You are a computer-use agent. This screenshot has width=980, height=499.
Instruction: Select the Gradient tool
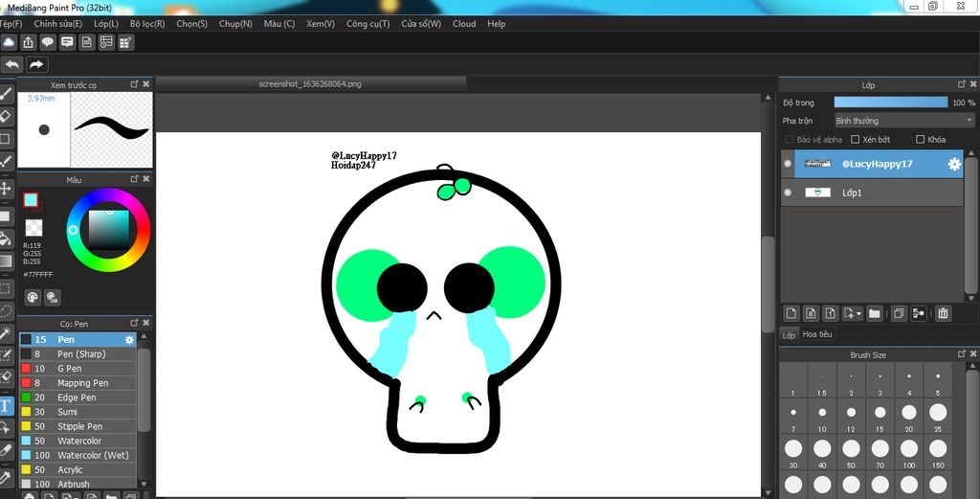point(6,261)
